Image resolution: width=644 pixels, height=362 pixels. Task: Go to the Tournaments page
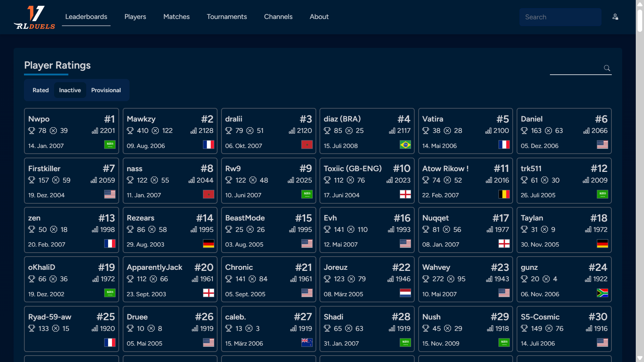coord(226,17)
